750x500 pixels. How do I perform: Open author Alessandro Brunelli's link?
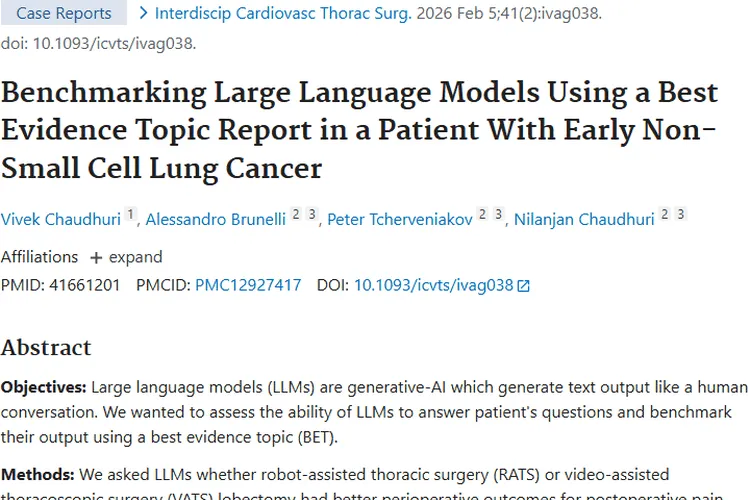[215, 220]
